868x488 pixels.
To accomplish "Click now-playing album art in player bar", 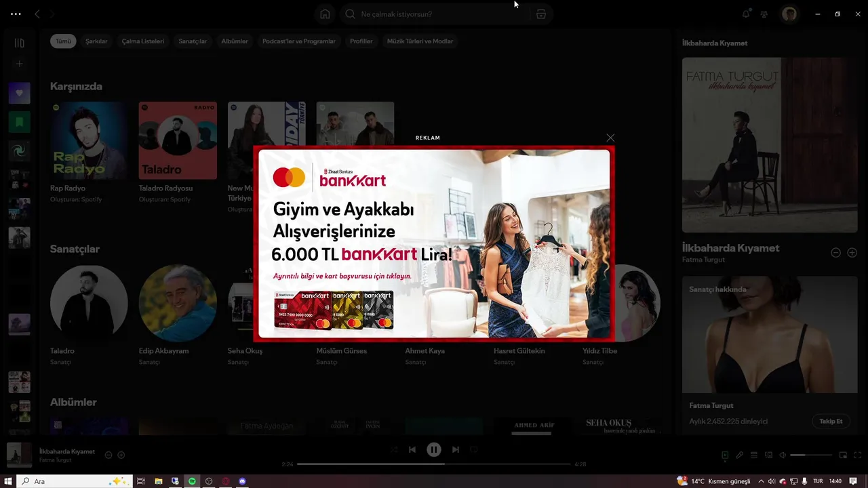I will tap(19, 455).
